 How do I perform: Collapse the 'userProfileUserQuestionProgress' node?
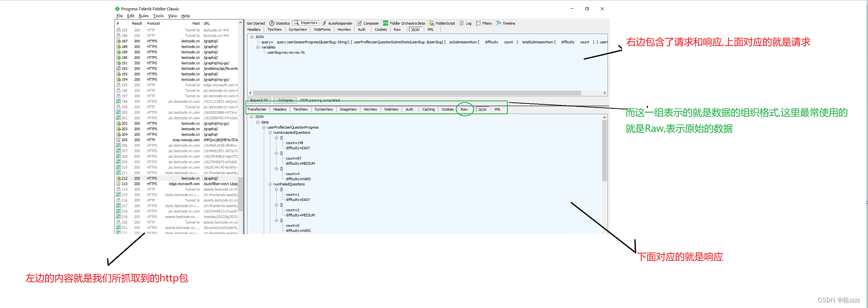tap(264, 128)
